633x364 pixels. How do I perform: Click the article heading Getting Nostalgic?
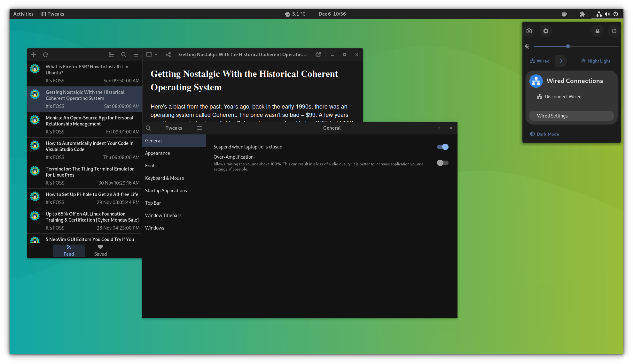(x=244, y=80)
